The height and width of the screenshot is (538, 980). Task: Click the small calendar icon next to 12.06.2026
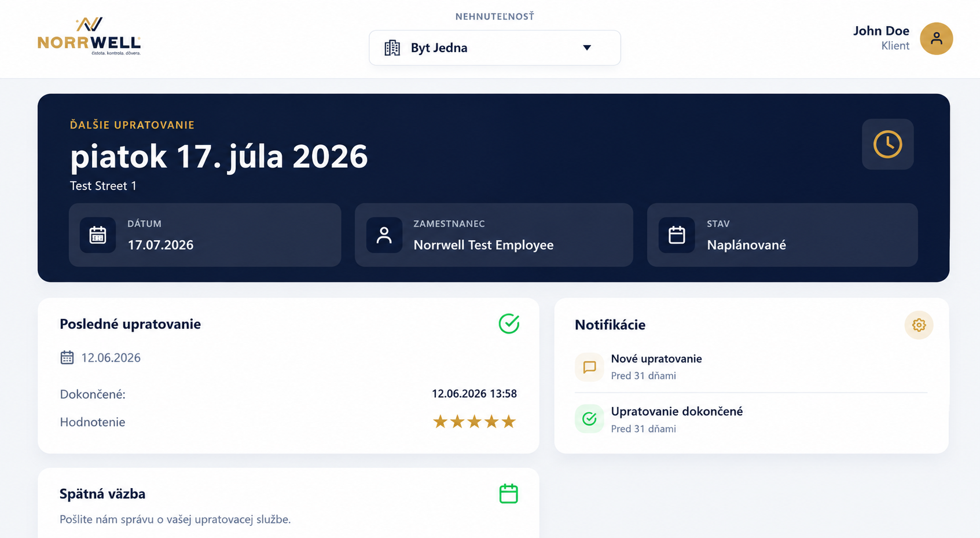(67, 357)
